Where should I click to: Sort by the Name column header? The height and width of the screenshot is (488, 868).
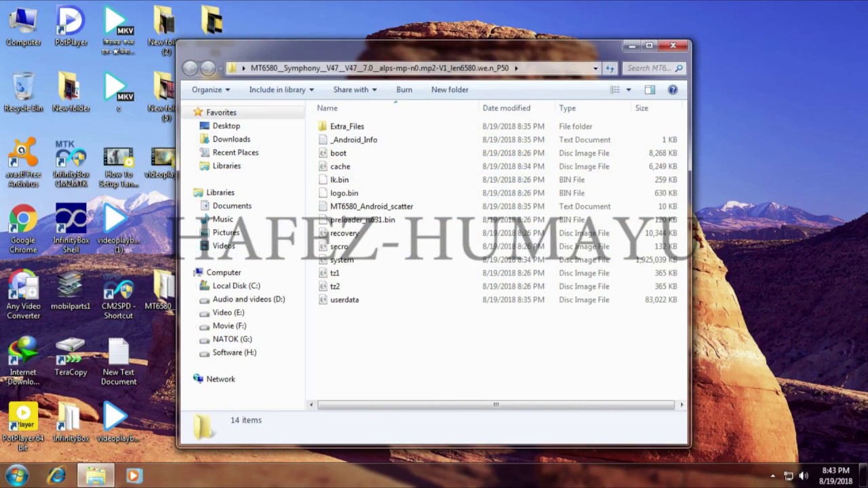pos(396,108)
